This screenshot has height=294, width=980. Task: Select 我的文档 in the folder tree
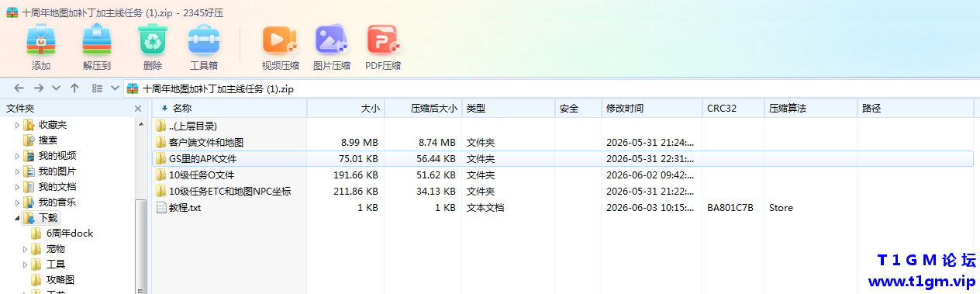[x=57, y=187]
